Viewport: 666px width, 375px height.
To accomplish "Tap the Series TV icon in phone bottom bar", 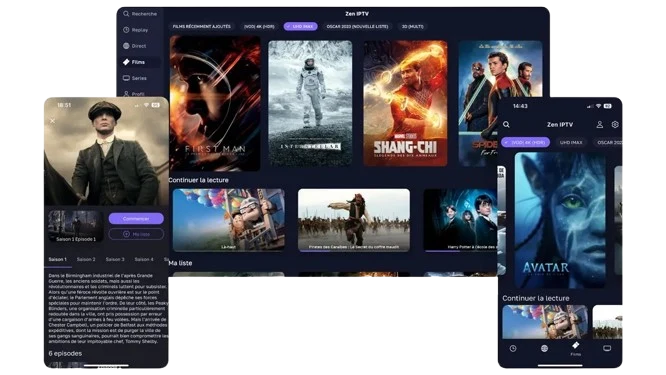I will (x=607, y=348).
